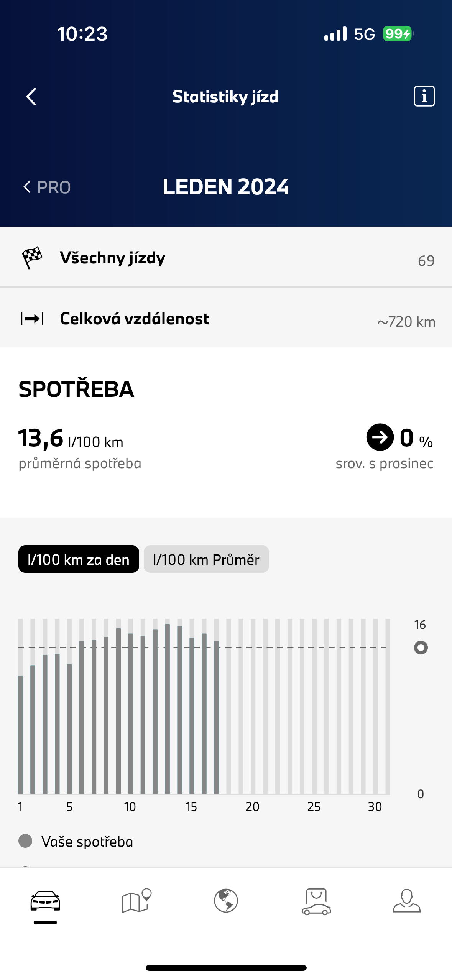Image resolution: width=452 pixels, height=980 pixels.
Task: Tap the distance arrow icon
Action: click(x=32, y=318)
